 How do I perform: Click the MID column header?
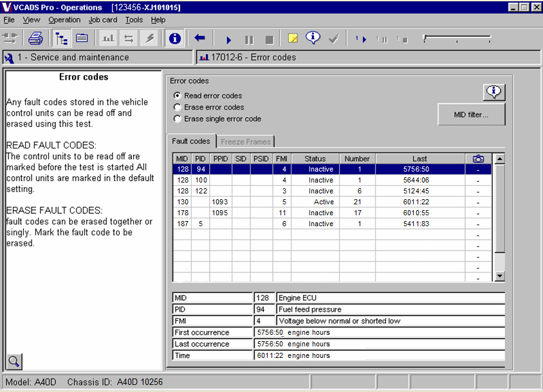click(182, 159)
